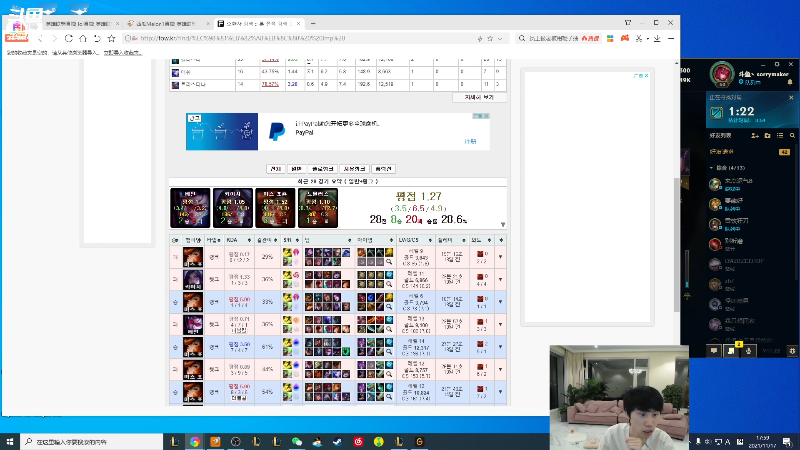Select the second match filter tab
The height and width of the screenshot is (450, 800).
point(296,169)
